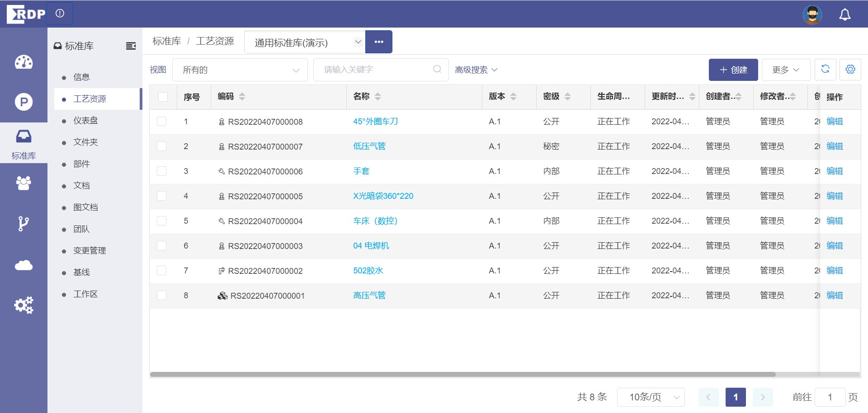Open 信息 in the side menu
Screen dimensions: 868x413
coord(81,77)
